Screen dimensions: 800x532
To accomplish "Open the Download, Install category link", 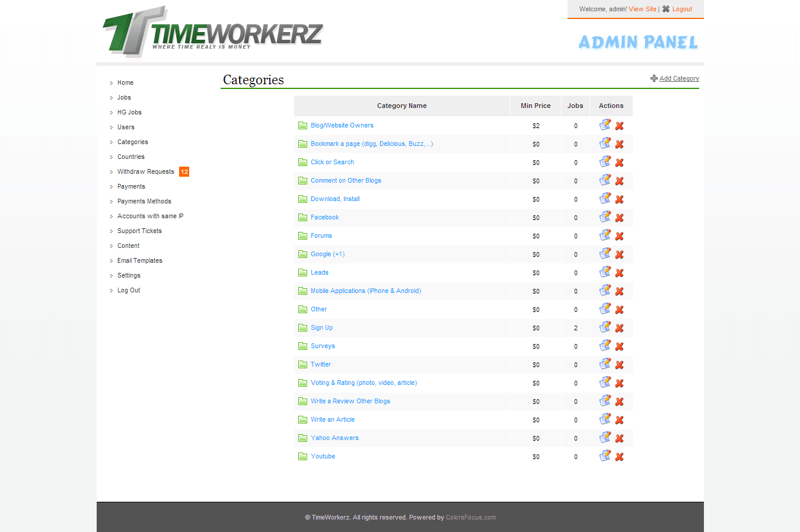I will point(335,199).
